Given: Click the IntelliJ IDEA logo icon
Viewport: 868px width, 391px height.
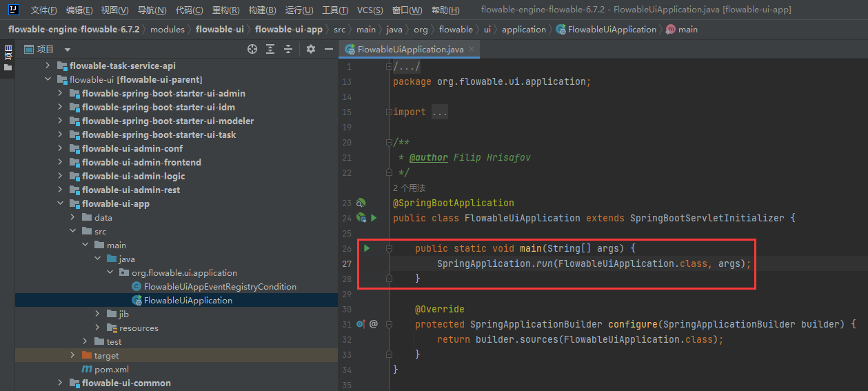Looking at the screenshot, I should 13,10.
